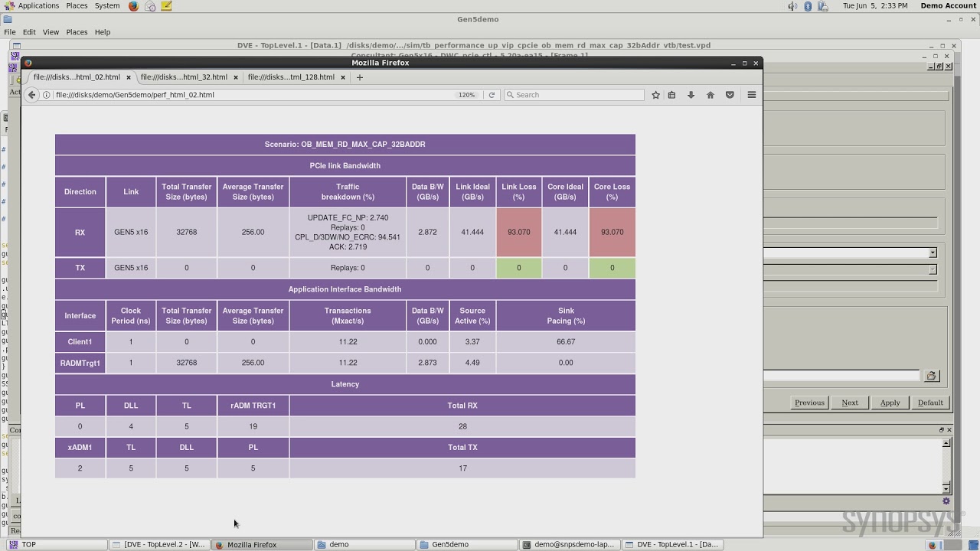Expand the first dropdown in DVE dialog
980x551 pixels.
click(x=932, y=253)
